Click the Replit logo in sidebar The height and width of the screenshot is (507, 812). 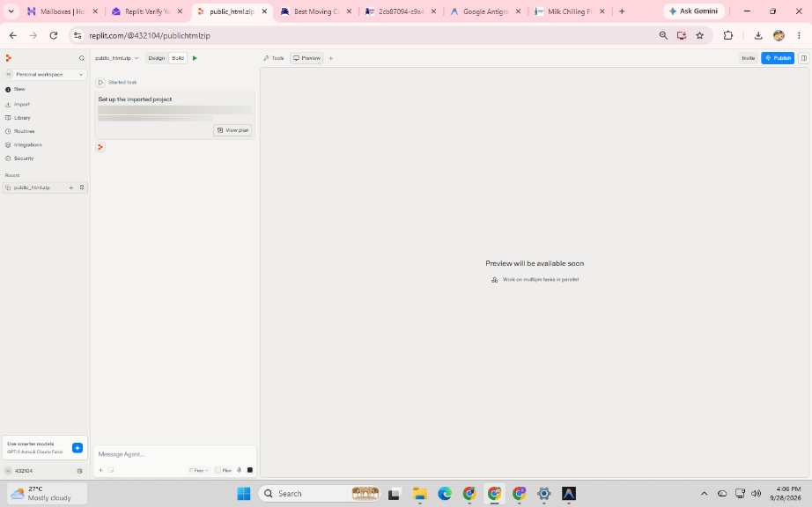8,58
